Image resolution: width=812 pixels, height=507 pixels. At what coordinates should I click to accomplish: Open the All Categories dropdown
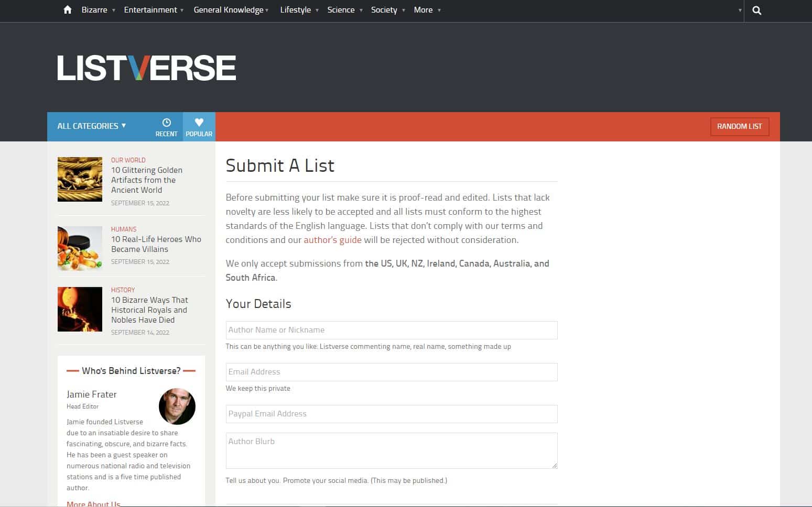(92, 126)
